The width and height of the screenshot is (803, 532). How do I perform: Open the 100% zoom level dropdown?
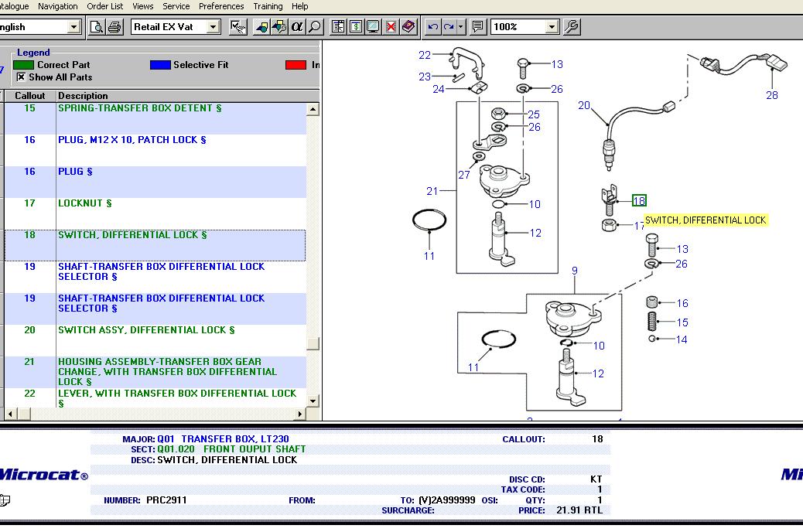552,27
